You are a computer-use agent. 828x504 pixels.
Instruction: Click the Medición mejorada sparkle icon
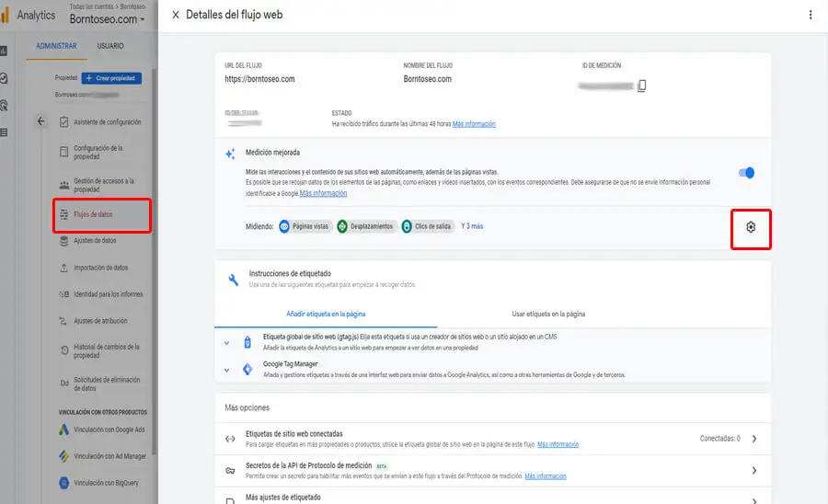230,154
